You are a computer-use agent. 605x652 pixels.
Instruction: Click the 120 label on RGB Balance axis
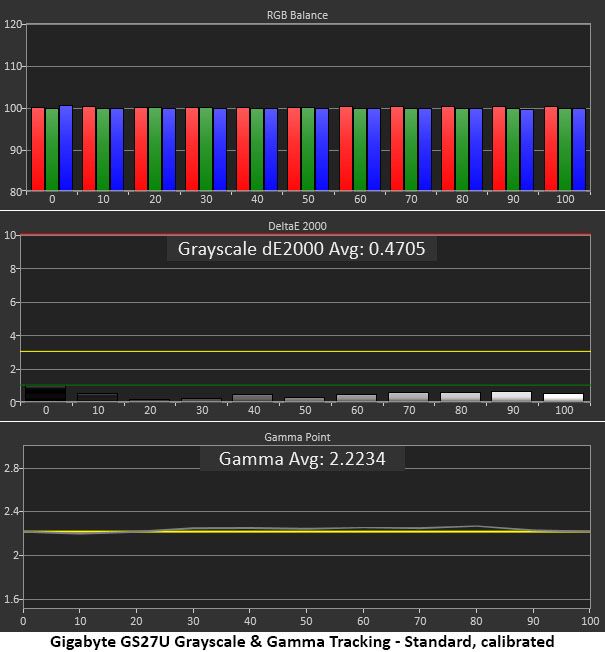[12, 25]
